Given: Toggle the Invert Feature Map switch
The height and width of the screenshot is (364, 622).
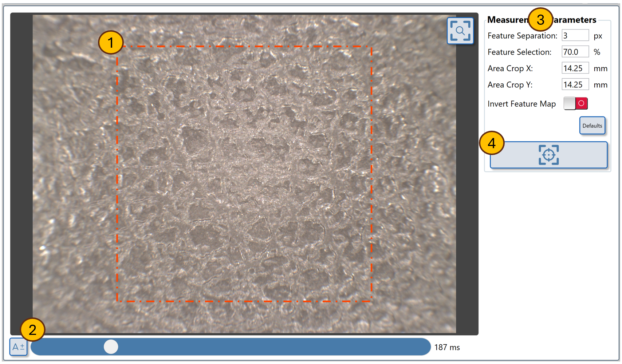Looking at the screenshot, I should pyautogui.click(x=575, y=103).
